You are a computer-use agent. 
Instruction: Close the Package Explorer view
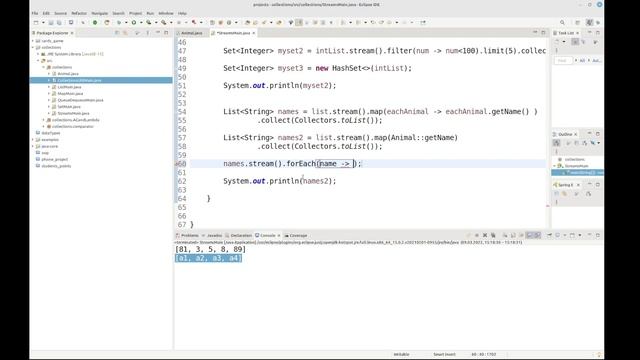(x=72, y=33)
